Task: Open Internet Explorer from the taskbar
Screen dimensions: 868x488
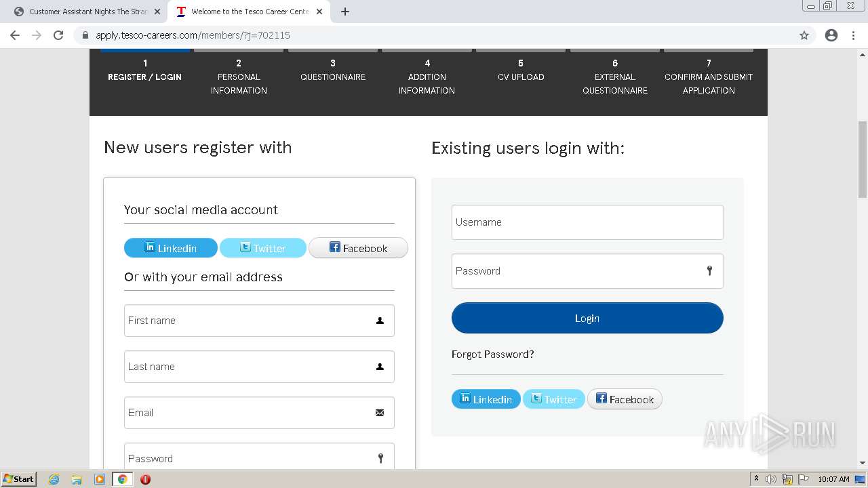Action: 54,479
